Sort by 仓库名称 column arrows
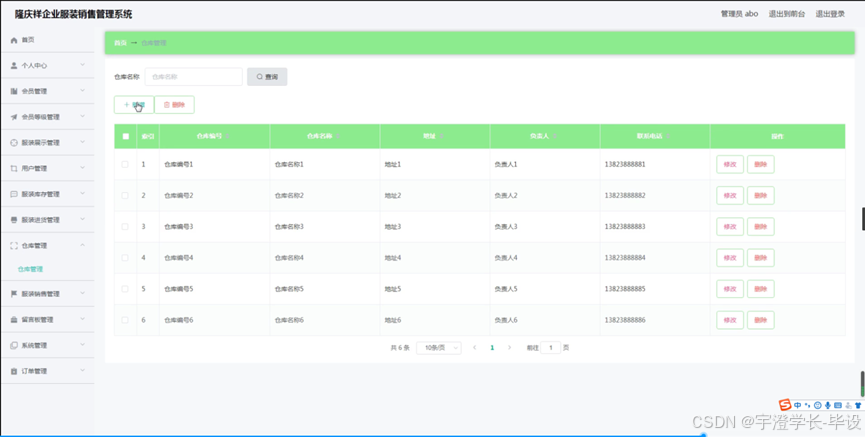865x437 pixels. (x=338, y=136)
